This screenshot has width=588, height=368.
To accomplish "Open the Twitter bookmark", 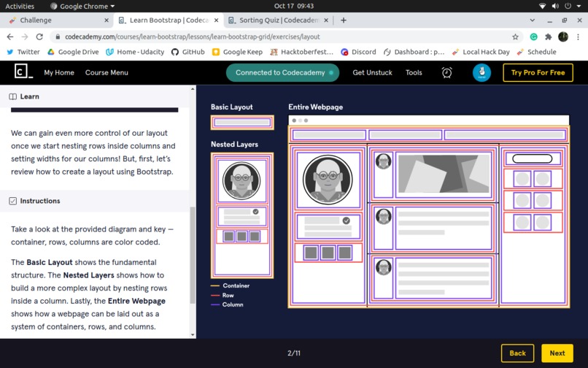I will [x=23, y=52].
